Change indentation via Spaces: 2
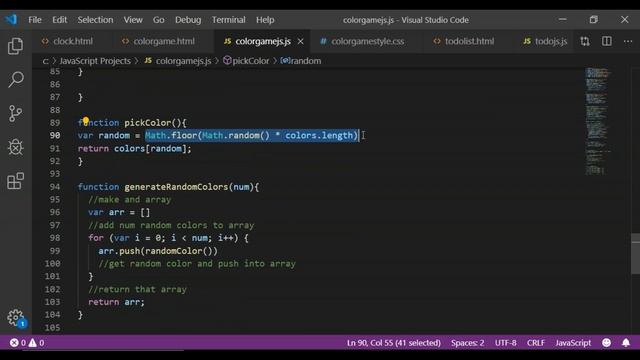 [467, 343]
